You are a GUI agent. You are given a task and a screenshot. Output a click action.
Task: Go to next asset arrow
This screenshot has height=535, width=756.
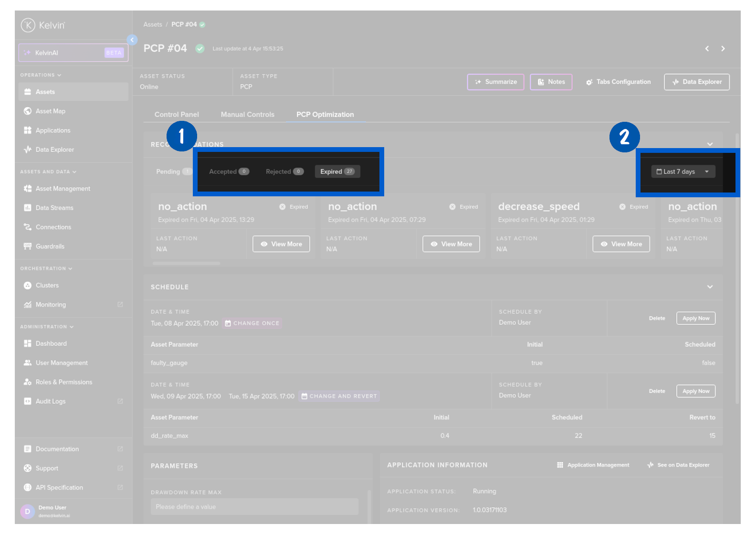723,49
